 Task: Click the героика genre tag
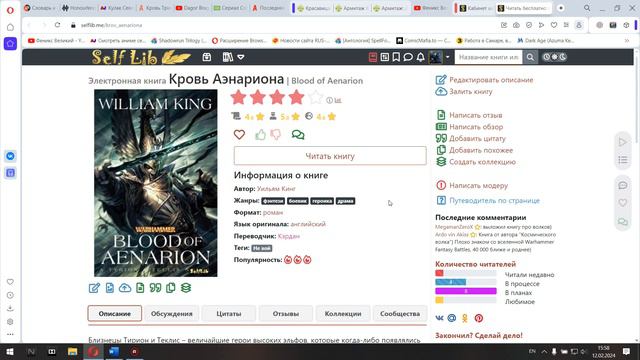click(x=322, y=201)
